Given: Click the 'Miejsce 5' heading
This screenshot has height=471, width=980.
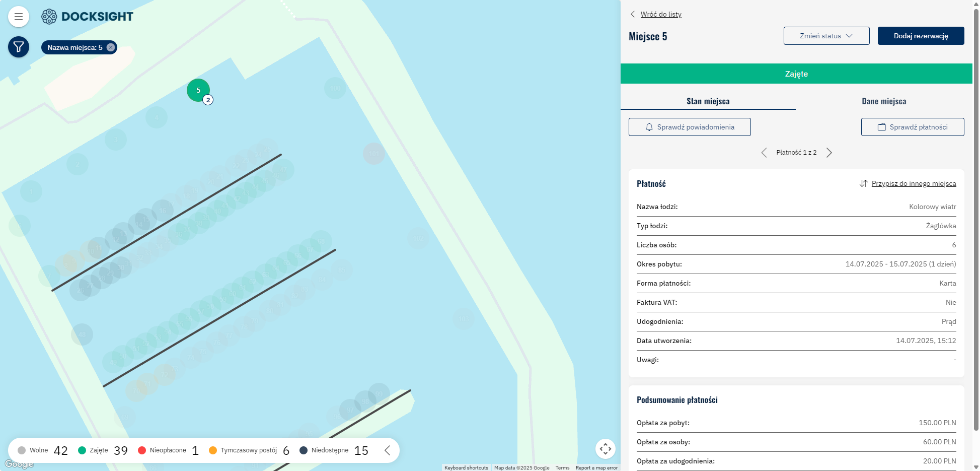Looking at the screenshot, I should tap(648, 36).
